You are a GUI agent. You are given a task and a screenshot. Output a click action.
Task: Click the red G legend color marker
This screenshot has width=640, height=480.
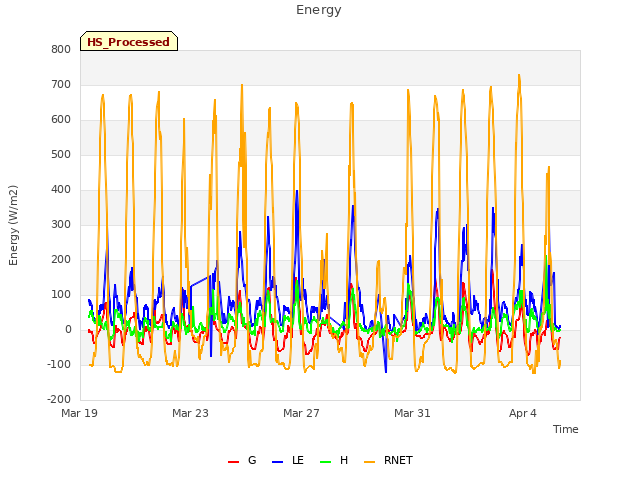coord(233,462)
